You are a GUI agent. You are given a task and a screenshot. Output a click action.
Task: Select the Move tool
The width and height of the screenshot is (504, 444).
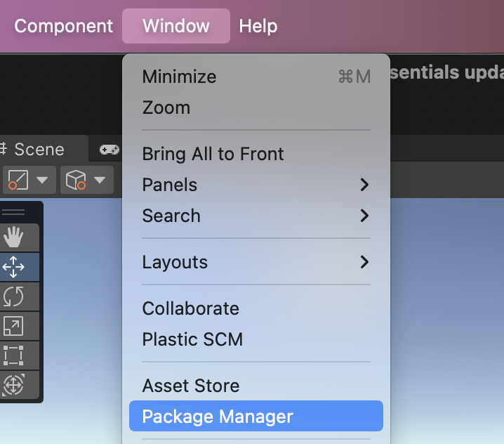13,267
